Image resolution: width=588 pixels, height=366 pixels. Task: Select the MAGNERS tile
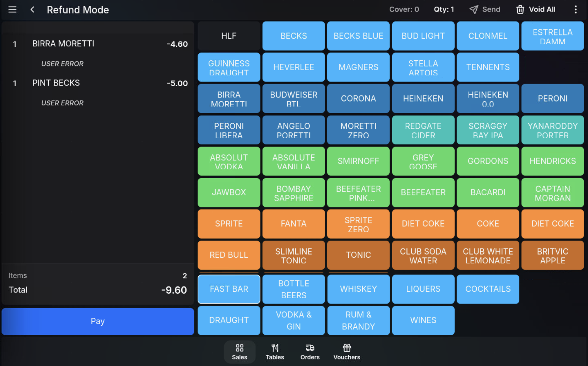(358, 67)
